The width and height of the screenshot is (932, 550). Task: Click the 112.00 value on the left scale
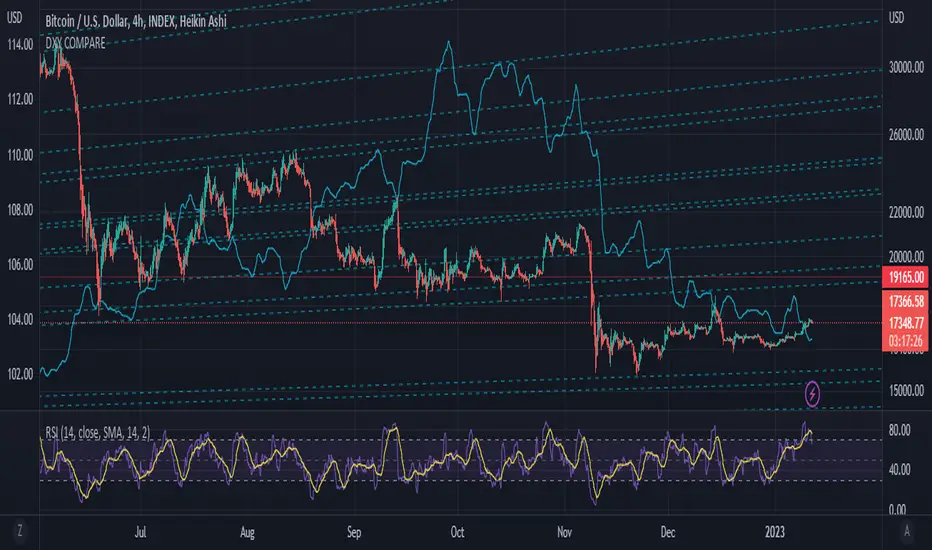[x=20, y=99]
